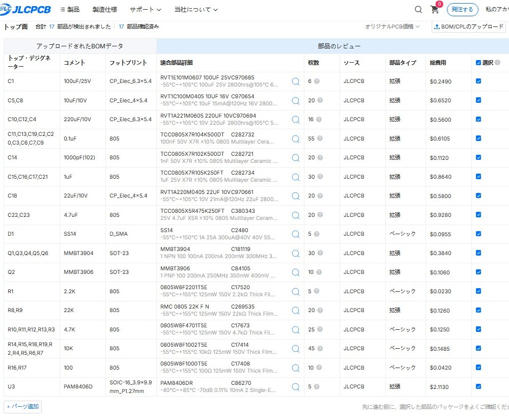
Task: Open the 製品 menu
Action: (x=70, y=10)
